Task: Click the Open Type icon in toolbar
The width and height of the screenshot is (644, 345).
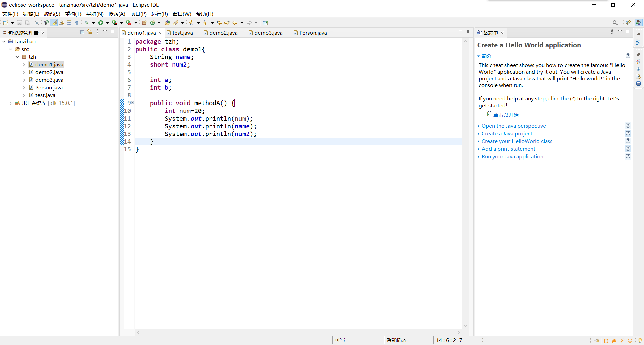Action: point(167,23)
